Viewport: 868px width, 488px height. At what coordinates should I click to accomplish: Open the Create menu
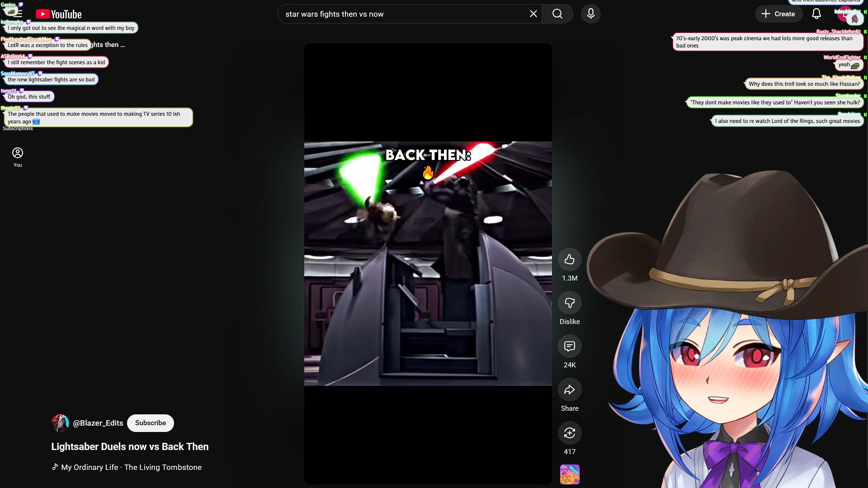778,14
